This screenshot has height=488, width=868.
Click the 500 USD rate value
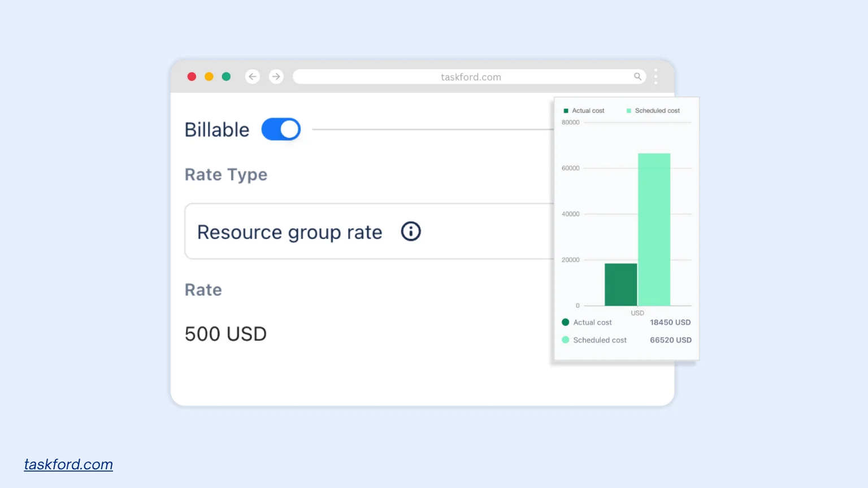(225, 333)
